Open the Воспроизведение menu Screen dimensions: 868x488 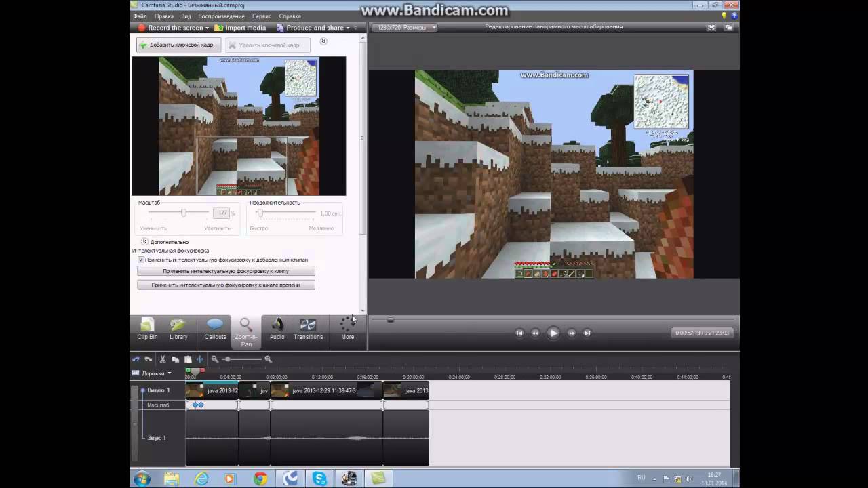pos(221,16)
